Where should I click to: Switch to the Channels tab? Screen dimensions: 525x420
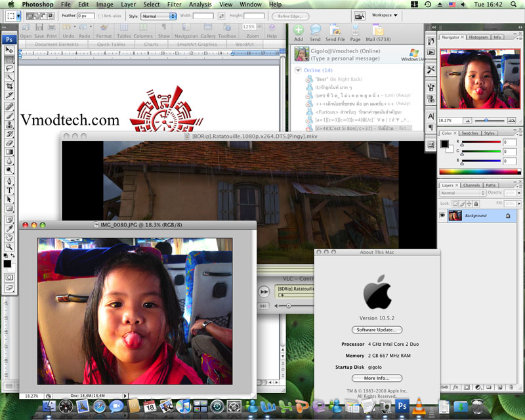(471, 185)
